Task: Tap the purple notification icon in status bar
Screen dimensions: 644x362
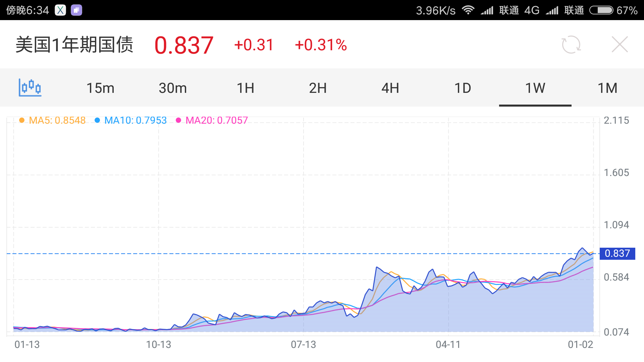Action: [76, 10]
